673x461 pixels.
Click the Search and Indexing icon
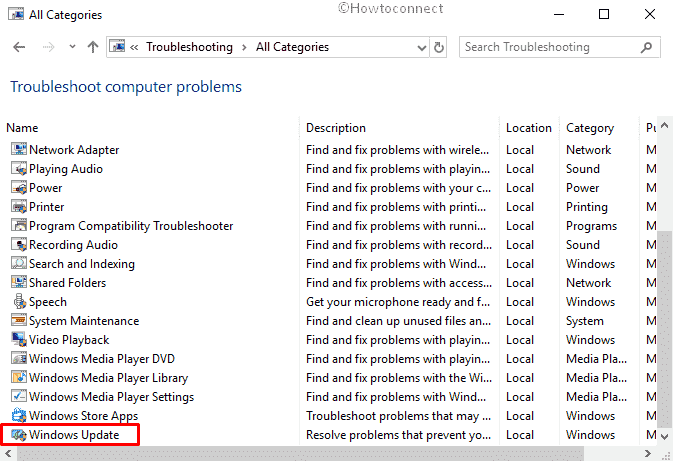(x=19, y=264)
